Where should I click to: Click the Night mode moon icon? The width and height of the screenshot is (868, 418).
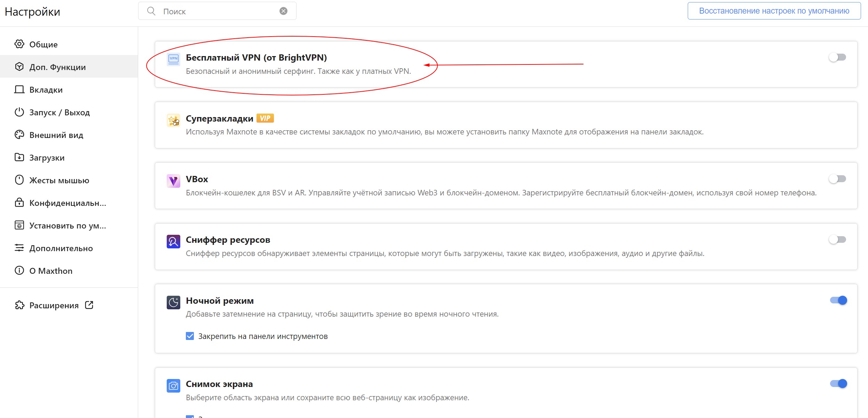173,302
